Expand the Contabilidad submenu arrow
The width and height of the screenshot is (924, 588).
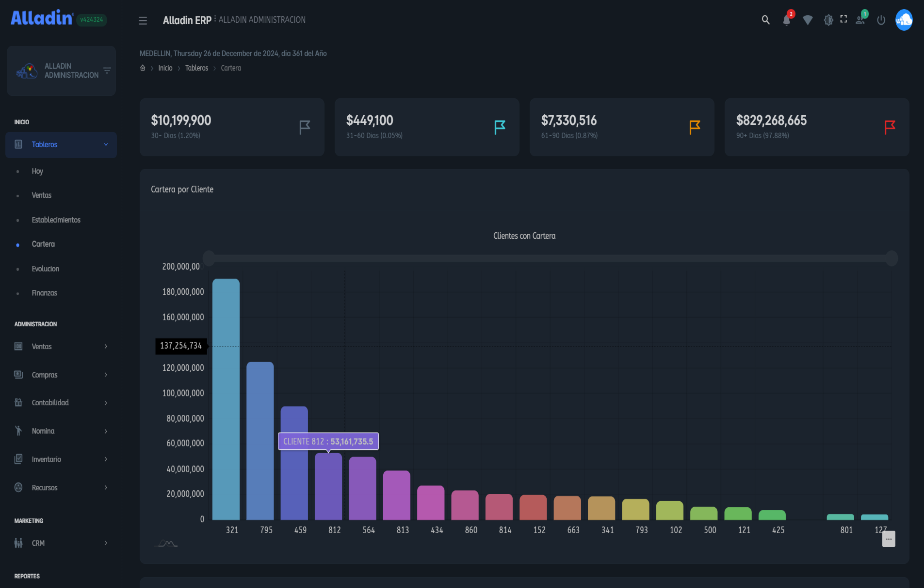106,403
